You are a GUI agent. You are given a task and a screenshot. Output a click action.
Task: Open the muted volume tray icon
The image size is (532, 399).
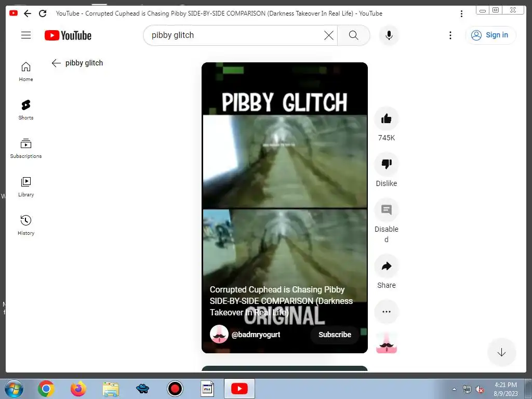pos(480,390)
